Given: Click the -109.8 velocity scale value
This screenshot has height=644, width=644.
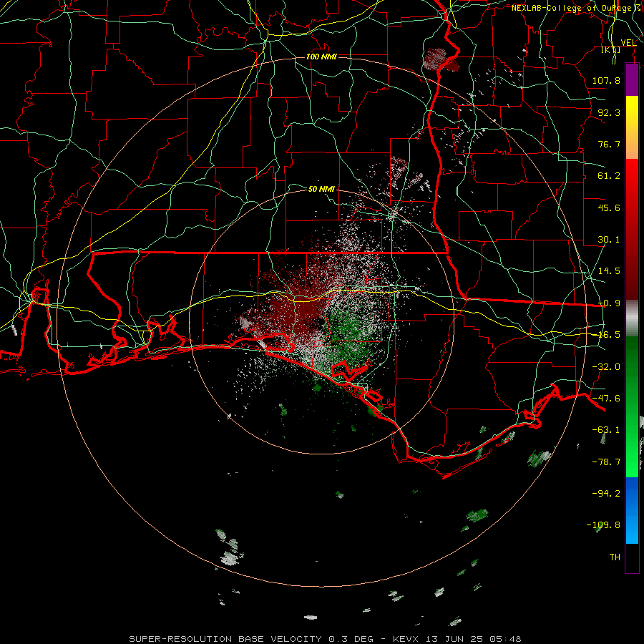Looking at the screenshot, I should 603,525.
